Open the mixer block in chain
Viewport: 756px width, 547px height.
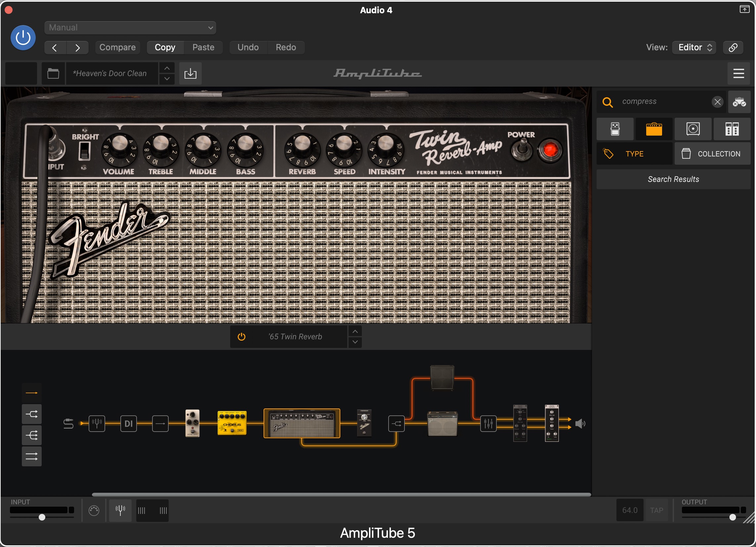coord(488,424)
